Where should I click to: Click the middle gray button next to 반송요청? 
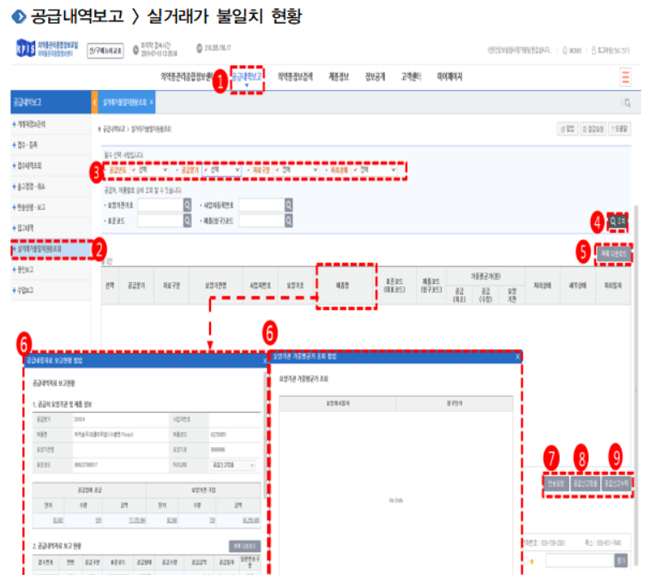(585, 483)
